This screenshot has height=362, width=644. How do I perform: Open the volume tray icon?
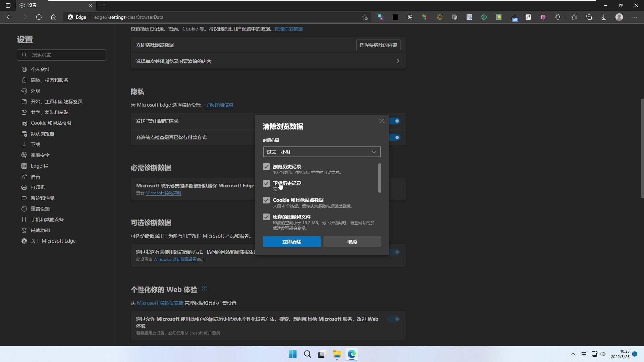pos(603,354)
